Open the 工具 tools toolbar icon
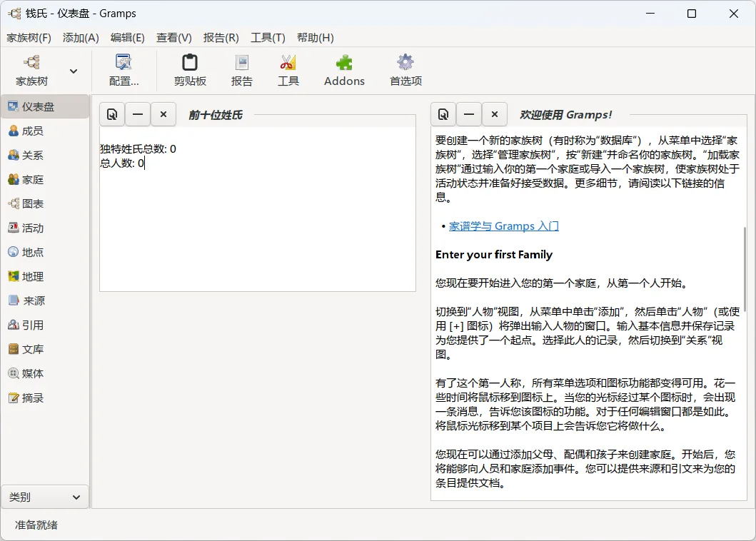756x541 pixels. pyautogui.click(x=288, y=71)
